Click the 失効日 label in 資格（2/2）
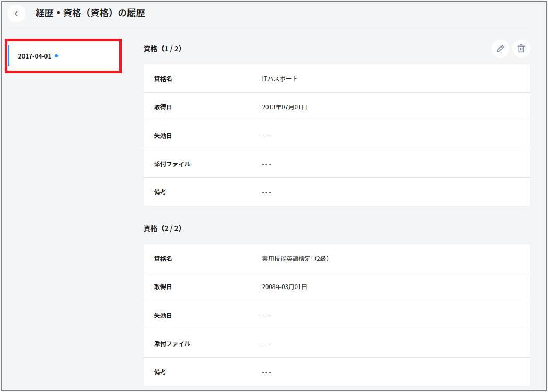The image size is (548, 392). (163, 316)
